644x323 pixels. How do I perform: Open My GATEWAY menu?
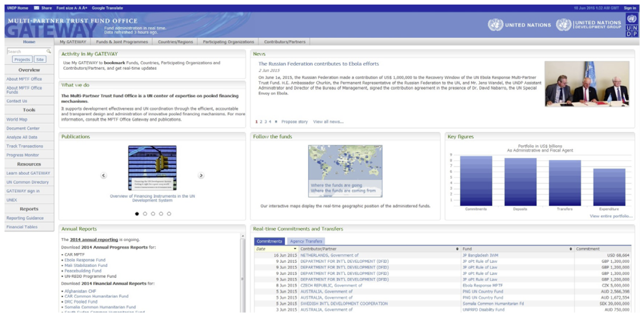pos(73,42)
